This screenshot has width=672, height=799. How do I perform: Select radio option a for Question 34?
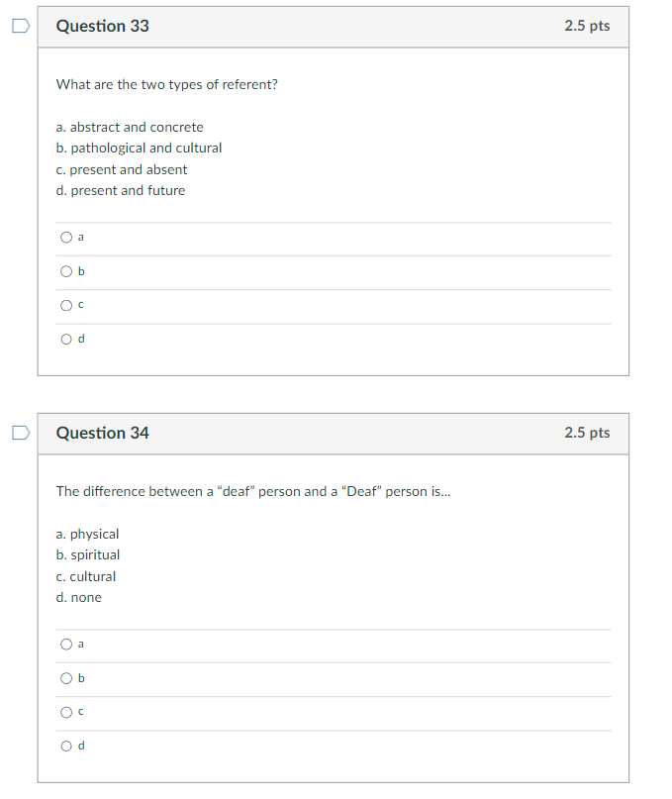[66, 645]
